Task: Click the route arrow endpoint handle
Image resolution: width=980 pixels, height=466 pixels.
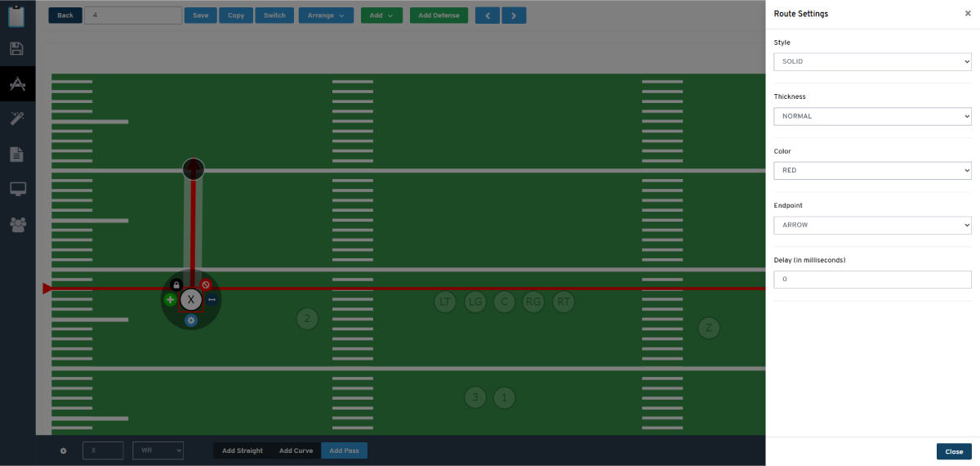Action: point(193,169)
